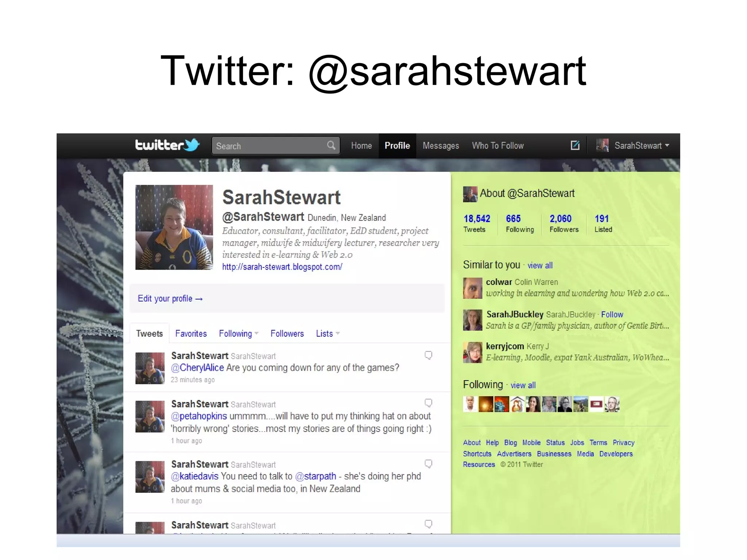Click last avatar in Following strip
The image size is (747, 560).
click(x=612, y=404)
